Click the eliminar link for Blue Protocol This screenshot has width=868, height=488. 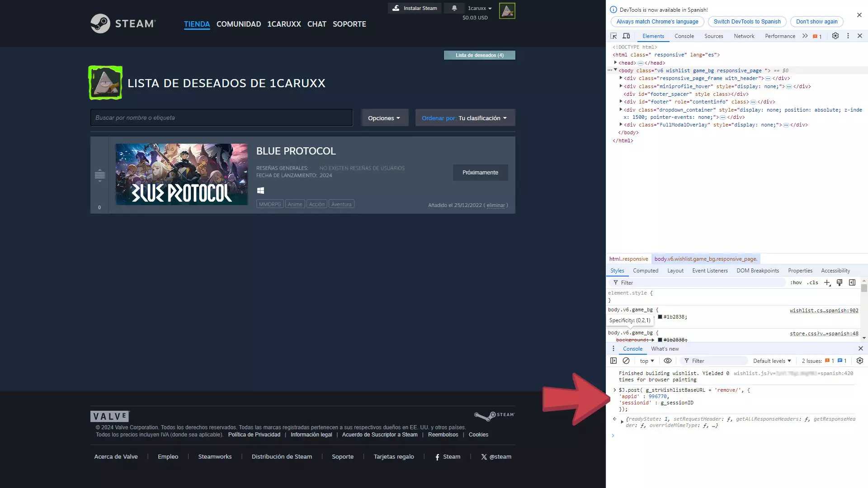click(x=495, y=205)
